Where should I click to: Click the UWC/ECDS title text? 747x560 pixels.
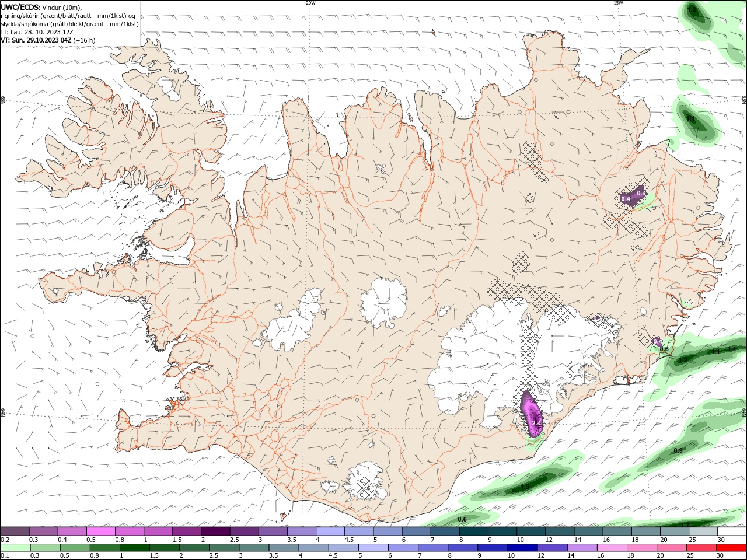click(19, 7)
